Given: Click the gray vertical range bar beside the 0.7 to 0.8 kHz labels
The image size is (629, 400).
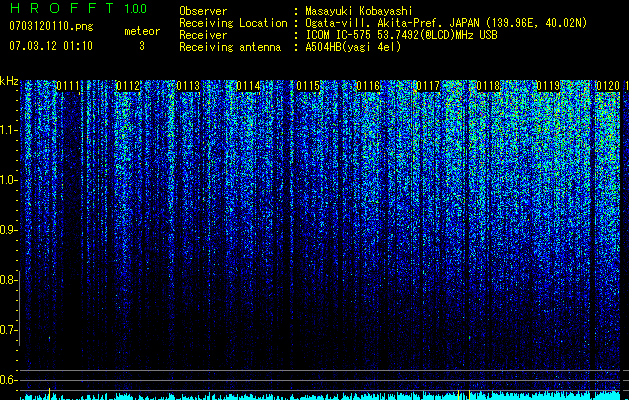Looking at the screenshot, I should point(19,308).
